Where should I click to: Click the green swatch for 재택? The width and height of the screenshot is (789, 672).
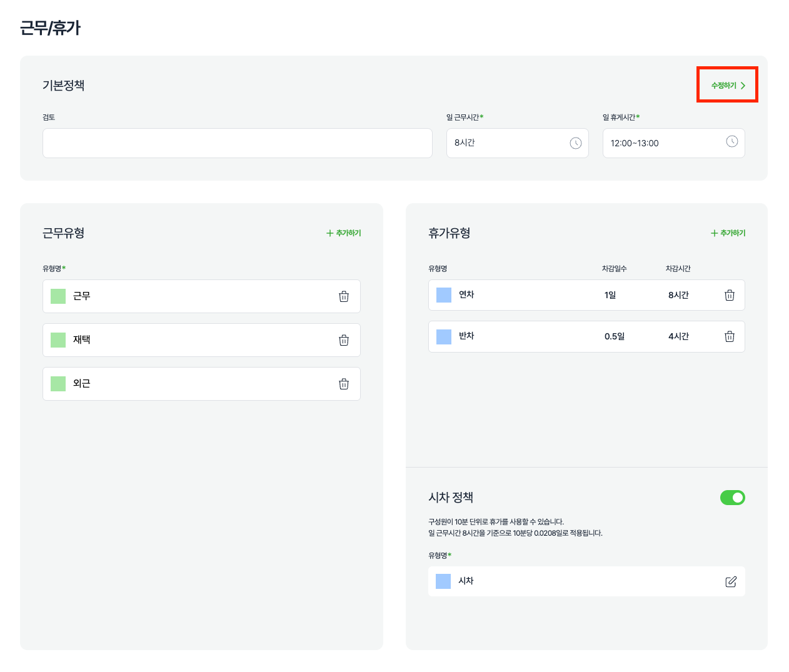pyautogui.click(x=58, y=340)
